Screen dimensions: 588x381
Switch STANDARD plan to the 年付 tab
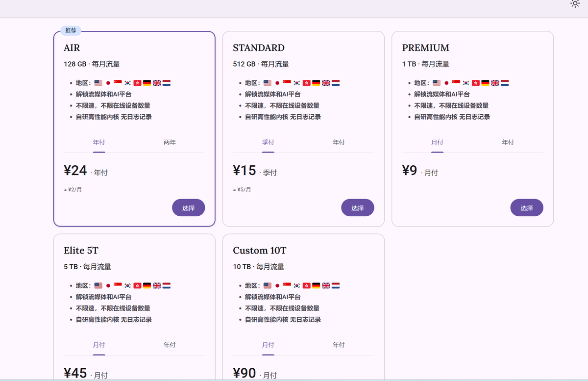pos(339,142)
